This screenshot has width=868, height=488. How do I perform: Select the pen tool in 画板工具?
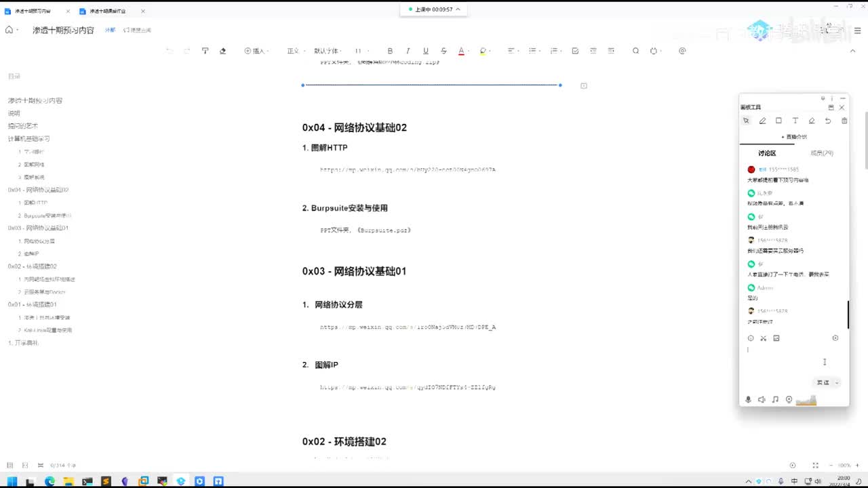point(762,121)
